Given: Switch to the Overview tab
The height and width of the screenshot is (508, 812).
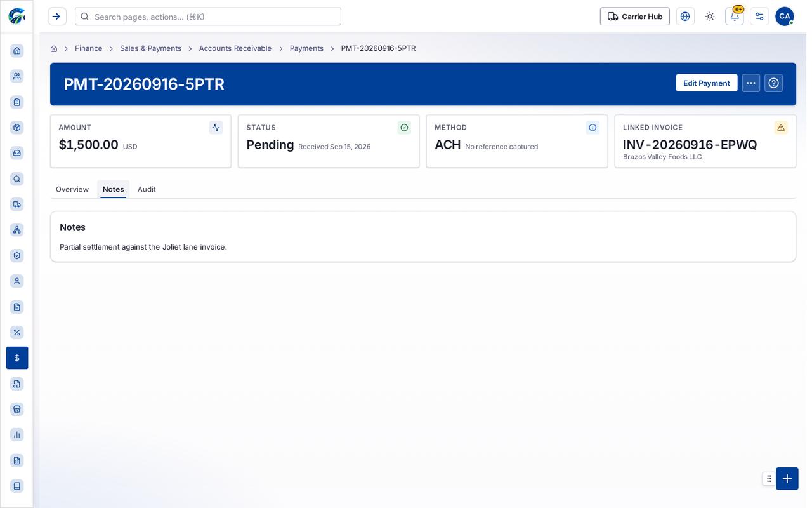Looking at the screenshot, I should (72, 189).
